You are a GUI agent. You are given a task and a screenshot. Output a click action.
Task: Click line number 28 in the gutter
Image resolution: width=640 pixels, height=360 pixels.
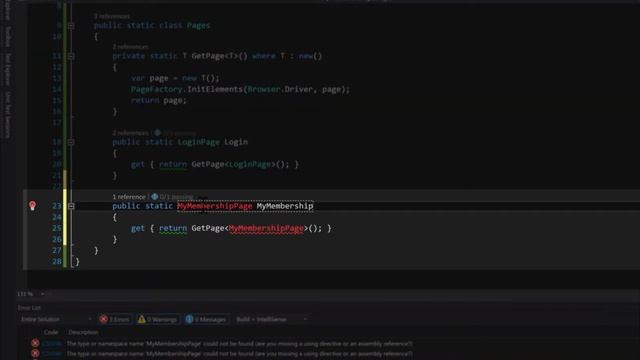(57, 261)
